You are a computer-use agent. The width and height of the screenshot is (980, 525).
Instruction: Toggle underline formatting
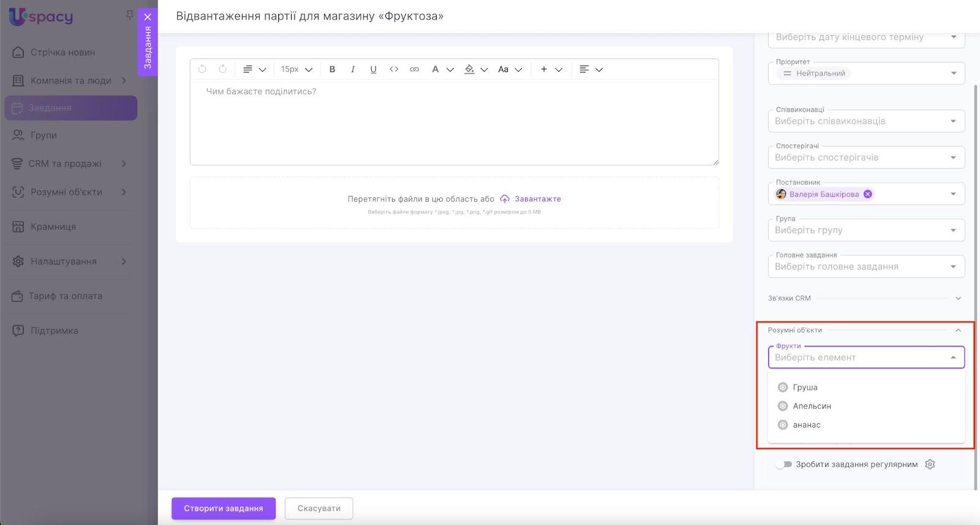[373, 69]
